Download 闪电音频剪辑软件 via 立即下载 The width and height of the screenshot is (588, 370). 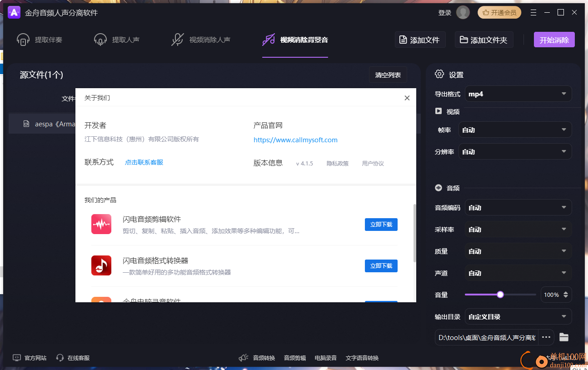[x=381, y=225]
